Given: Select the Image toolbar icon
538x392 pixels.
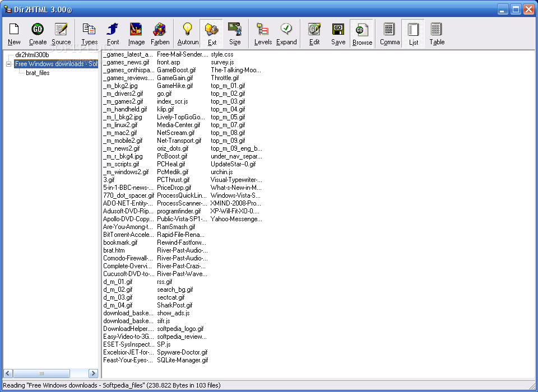Looking at the screenshot, I should (x=136, y=34).
